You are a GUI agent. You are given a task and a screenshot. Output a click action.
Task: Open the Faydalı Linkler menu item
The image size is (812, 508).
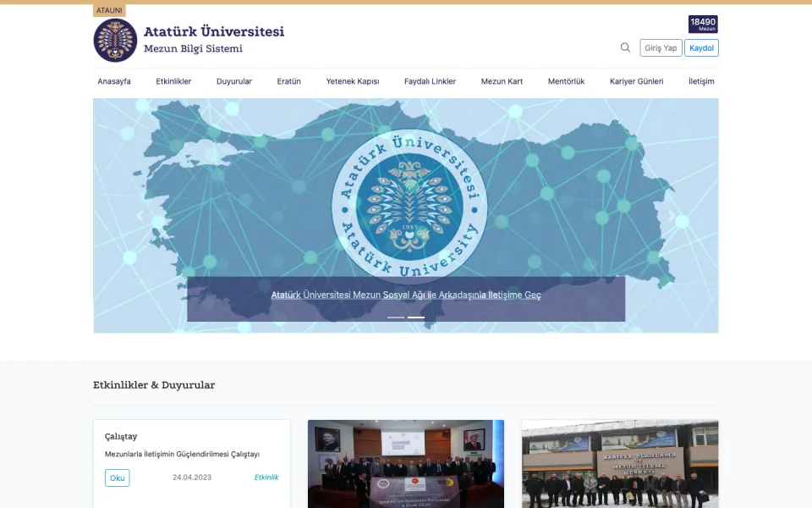tap(430, 81)
